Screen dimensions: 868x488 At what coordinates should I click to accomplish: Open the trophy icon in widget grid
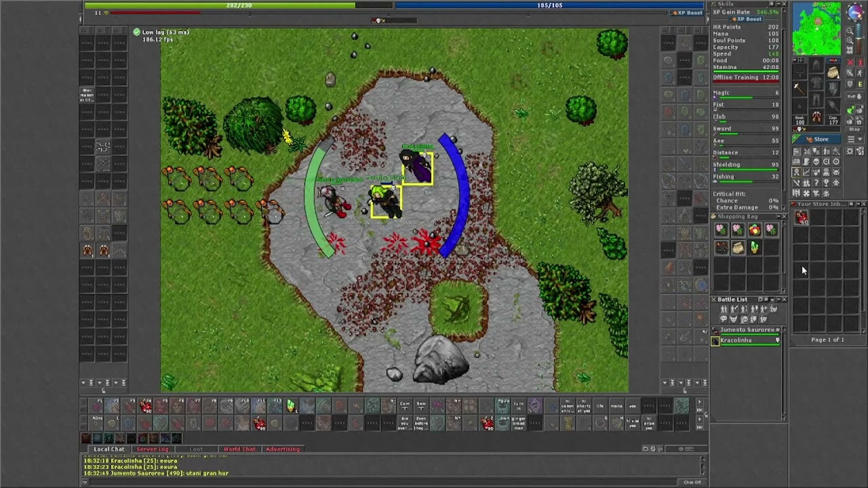(826, 182)
